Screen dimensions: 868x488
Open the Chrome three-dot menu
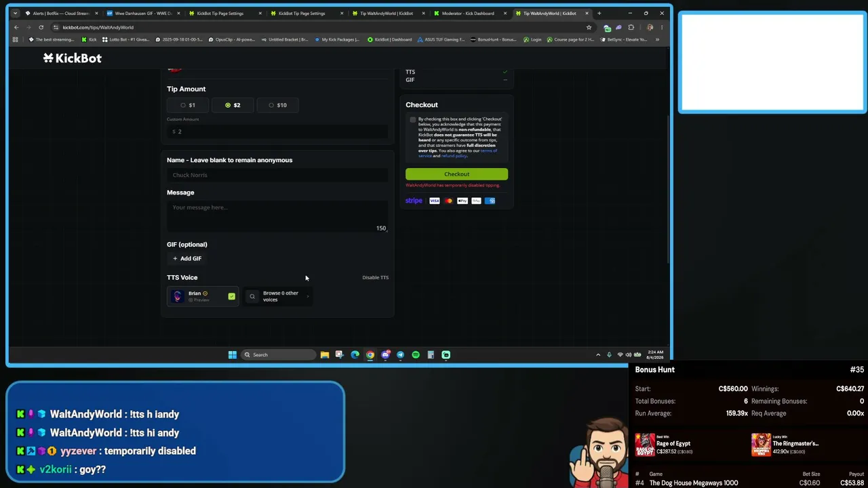pos(662,27)
